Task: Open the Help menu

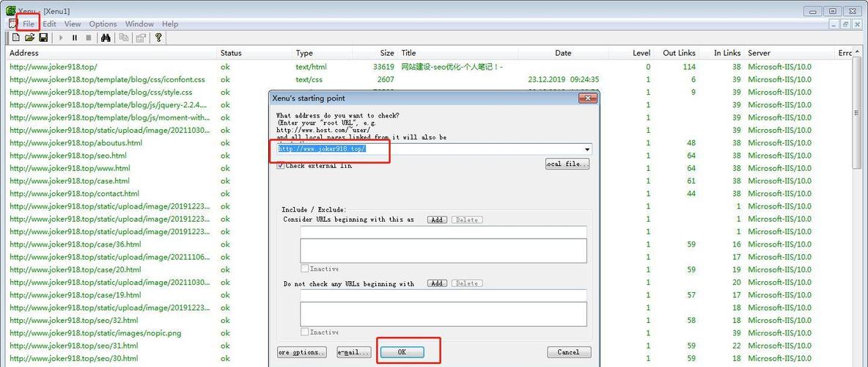Action: 170,23
